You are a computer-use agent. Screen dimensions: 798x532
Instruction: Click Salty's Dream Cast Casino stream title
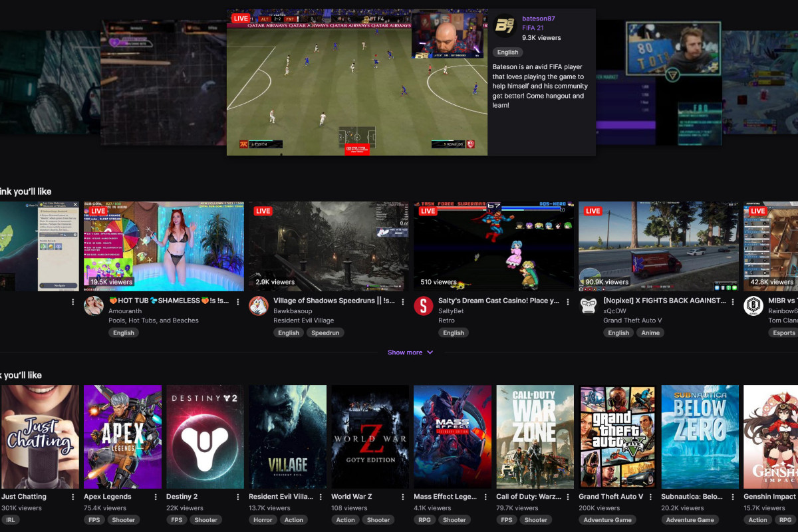point(499,301)
